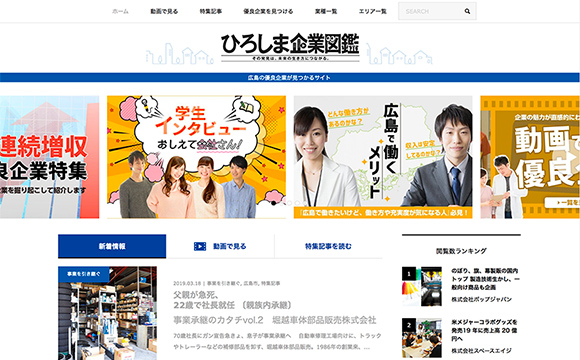Open the 動画で優良 orange banner
580x360 pixels.
tap(530, 157)
